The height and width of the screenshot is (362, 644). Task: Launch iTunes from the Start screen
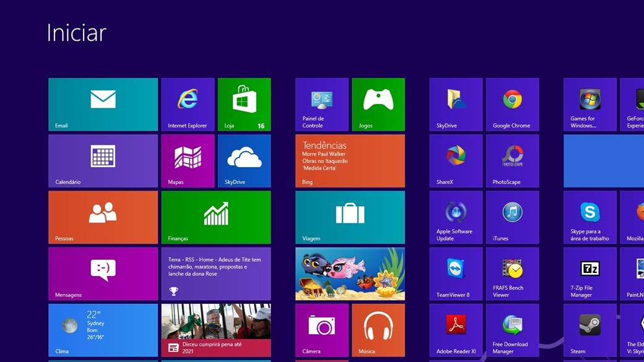[x=512, y=217]
